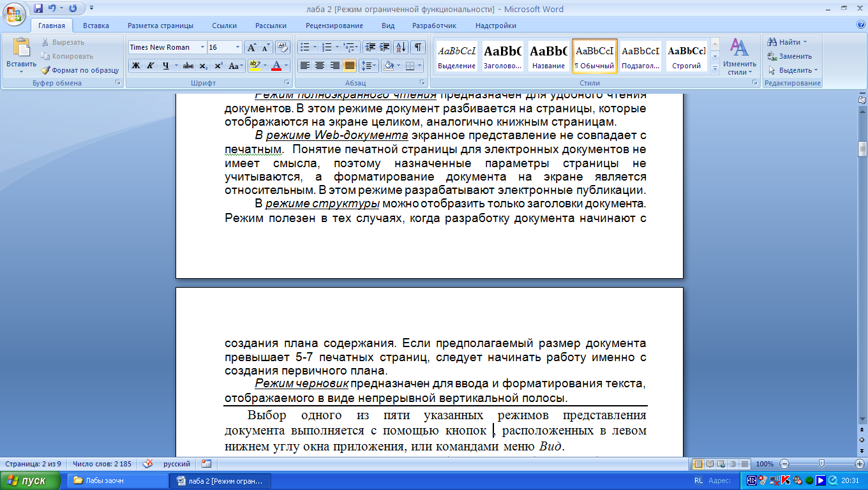Toggle justify alignment

349,65
